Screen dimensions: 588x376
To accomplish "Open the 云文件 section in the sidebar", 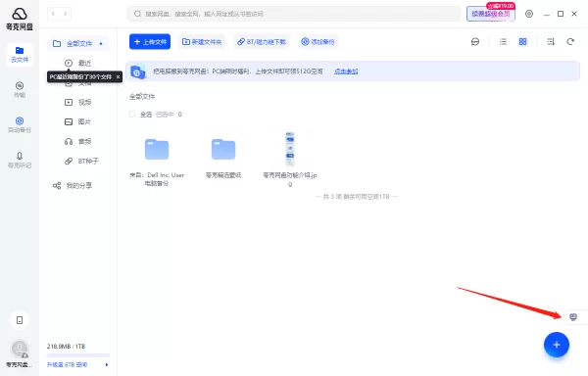I will pyautogui.click(x=20, y=55).
